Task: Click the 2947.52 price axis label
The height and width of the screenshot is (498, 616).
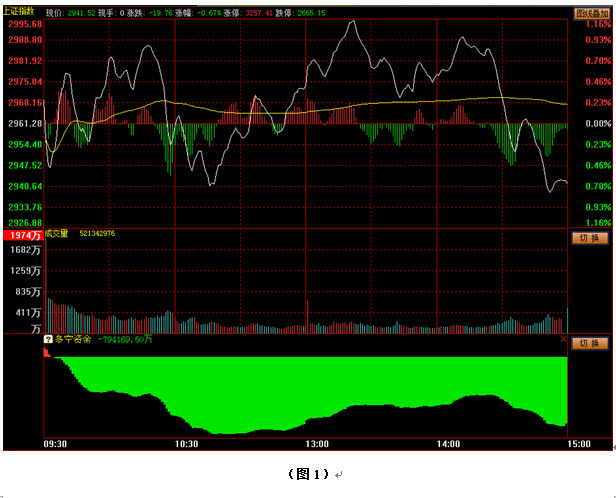Action: pos(25,165)
